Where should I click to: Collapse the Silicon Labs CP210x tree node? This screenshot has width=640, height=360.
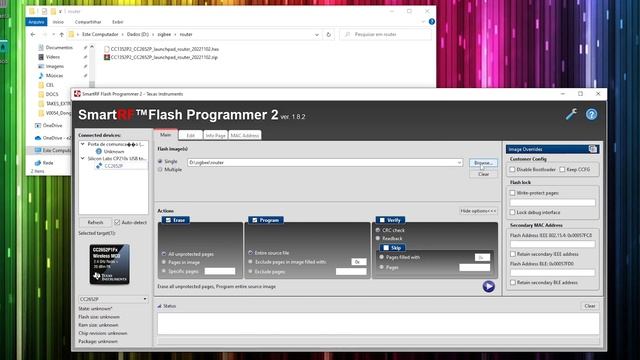click(x=83, y=158)
